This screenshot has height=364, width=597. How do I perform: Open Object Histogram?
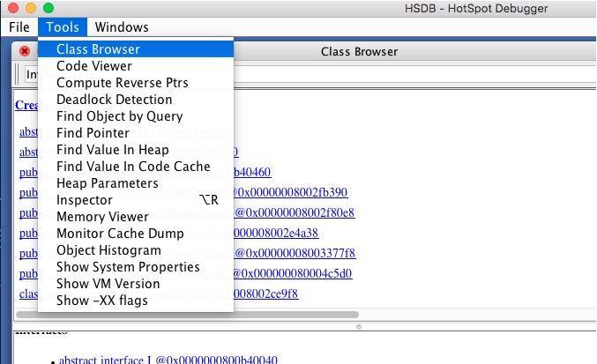tap(136, 250)
